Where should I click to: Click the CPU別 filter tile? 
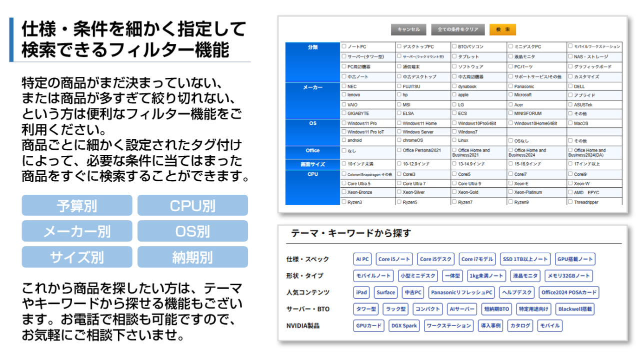(192, 205)
